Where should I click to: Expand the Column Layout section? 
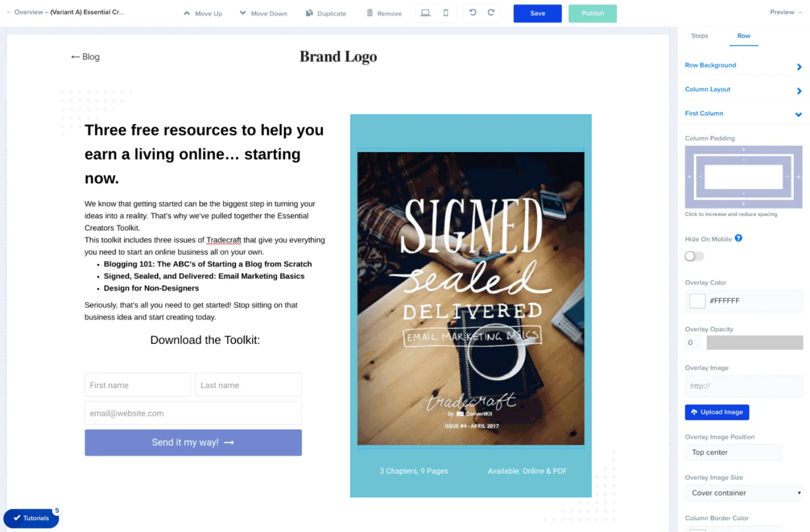[x=743, y=90]
